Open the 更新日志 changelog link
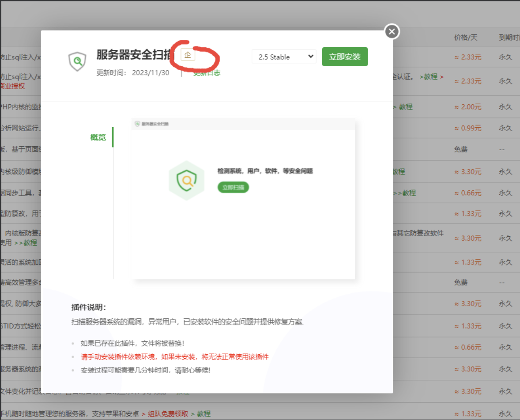This screenshot has height=420, width=520. (x=207, y=73)
